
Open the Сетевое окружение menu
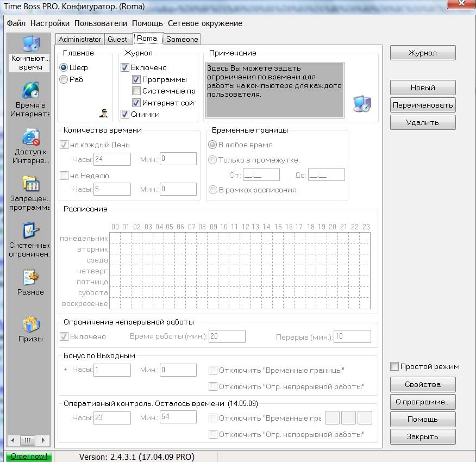205,23
